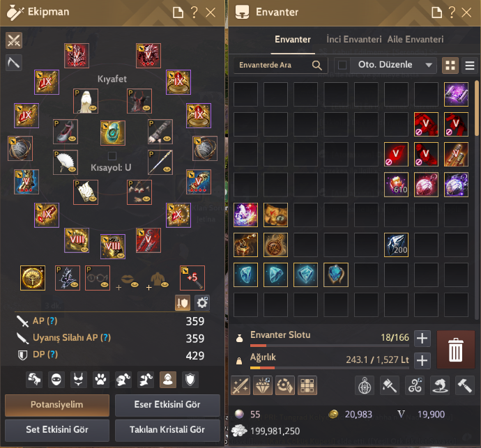
Task: Click Takılan Kristali Gör button
Action: pyautogui.click(x=167, y=430)
